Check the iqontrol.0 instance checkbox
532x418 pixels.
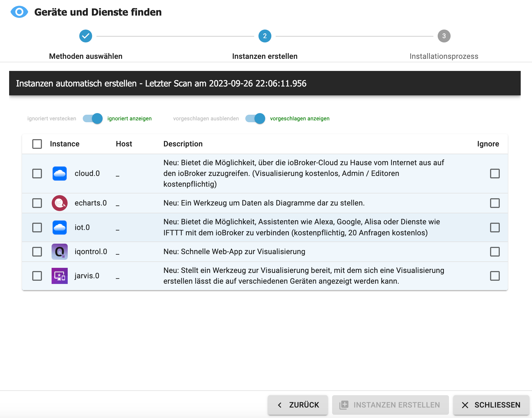(37, 252)
